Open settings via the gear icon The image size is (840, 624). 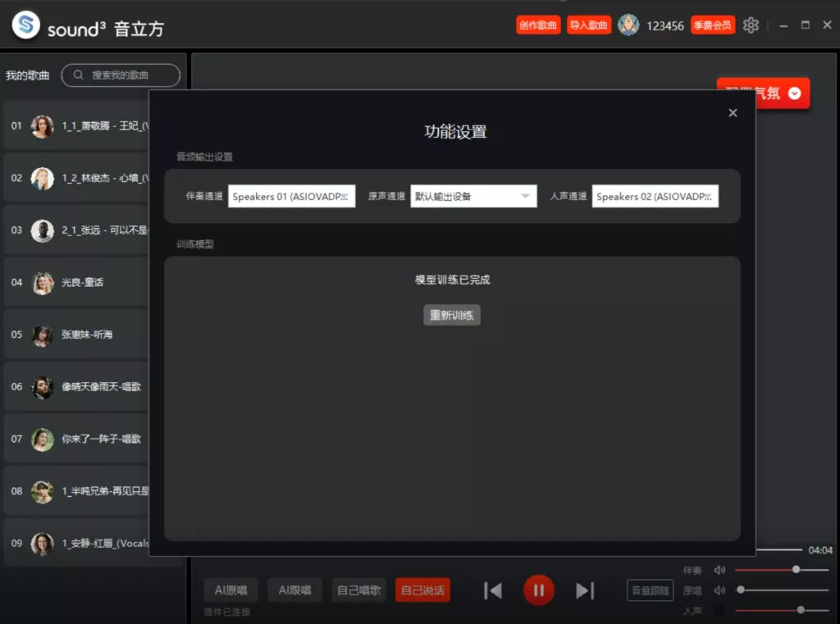751,25
